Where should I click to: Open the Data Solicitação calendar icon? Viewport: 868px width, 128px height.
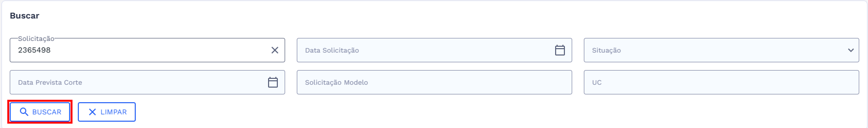560,50
